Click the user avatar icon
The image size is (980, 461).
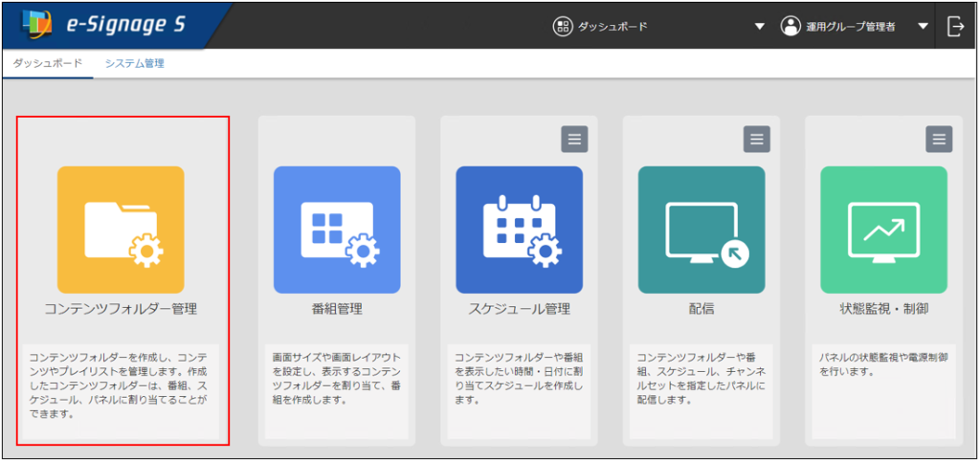click(791, 26)
